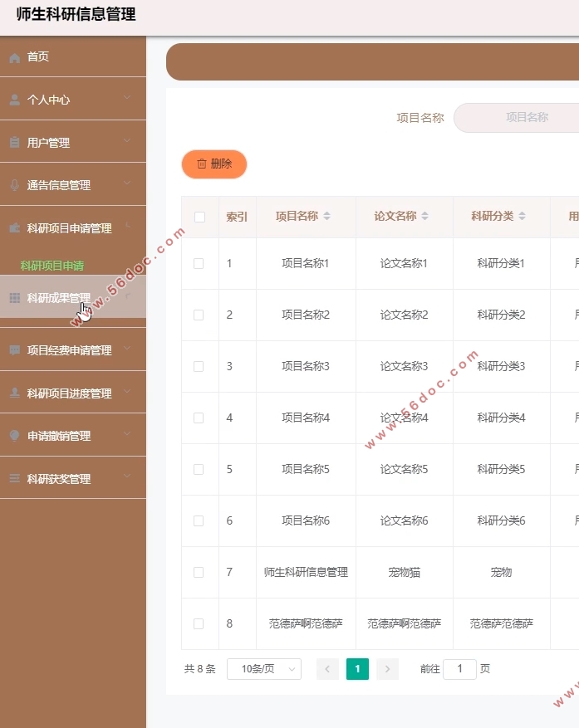Click the cell 项目名称3

[306, 366]
